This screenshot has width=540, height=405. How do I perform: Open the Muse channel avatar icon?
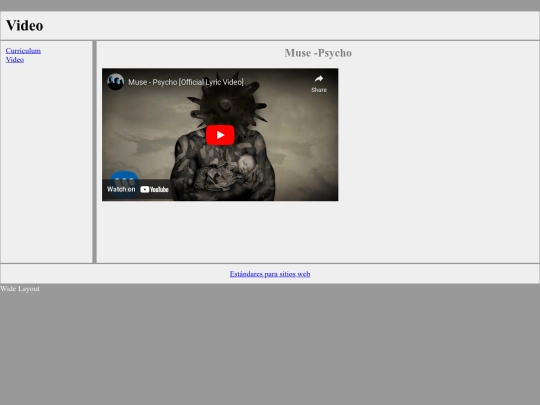coord(115,82)
